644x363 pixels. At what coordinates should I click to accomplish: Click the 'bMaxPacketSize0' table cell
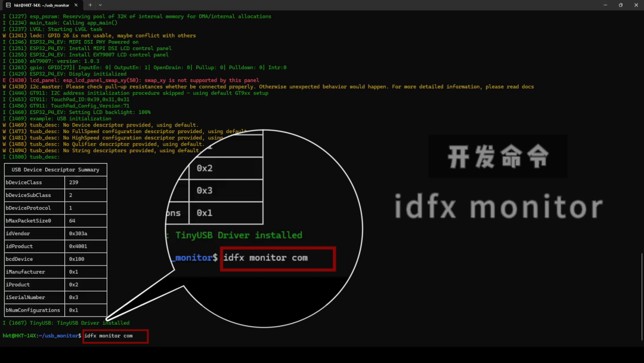tap(35, 220)
